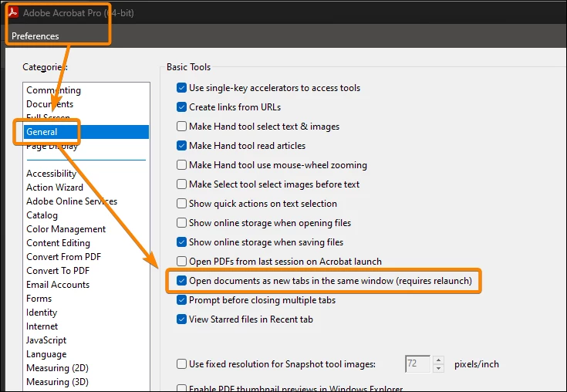Viewport: 567px width, 392px height.
Task: Open the Convert From PDF category
Action: [63, 257]
